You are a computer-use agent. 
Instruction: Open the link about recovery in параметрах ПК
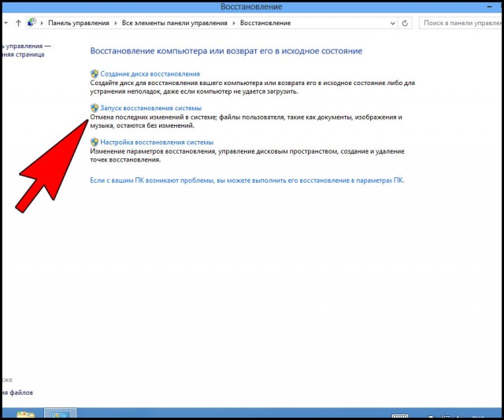point(247,180)
